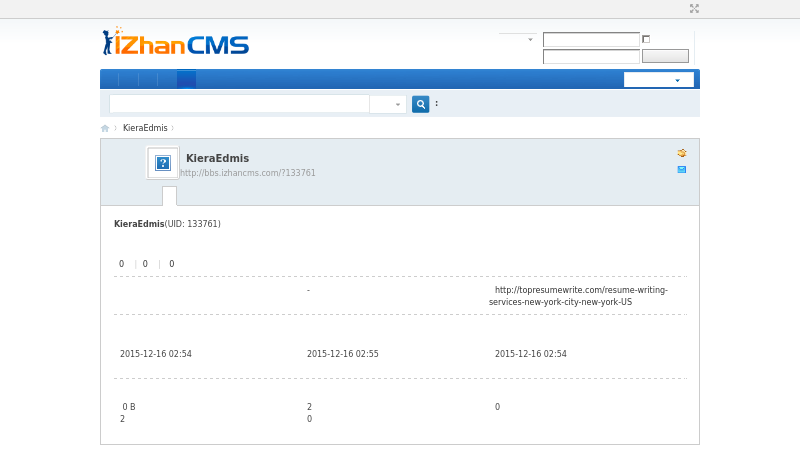Click the first 0 in the stats row
The image size is (800, 456).
click(x=121, y=264)
